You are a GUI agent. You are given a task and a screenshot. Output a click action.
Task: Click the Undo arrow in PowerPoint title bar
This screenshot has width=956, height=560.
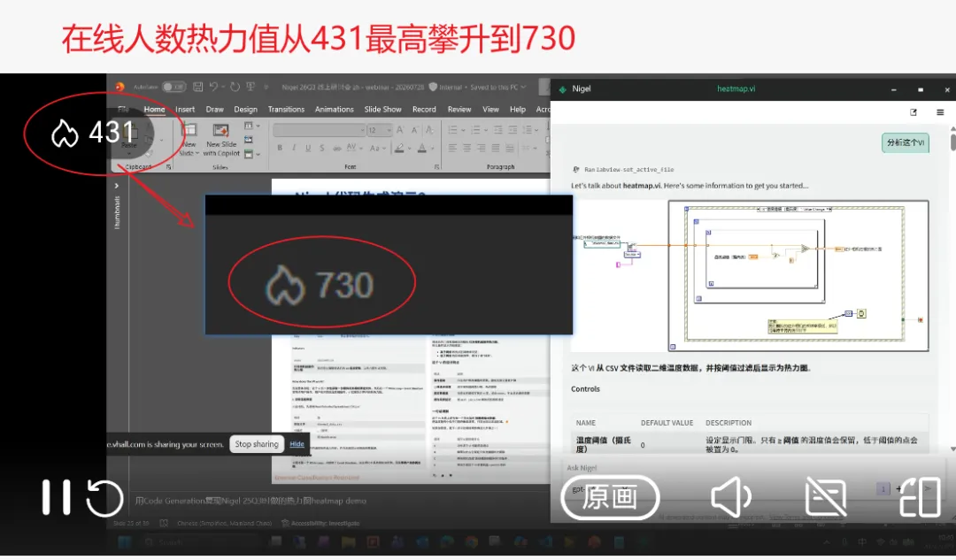click(213, 87)
